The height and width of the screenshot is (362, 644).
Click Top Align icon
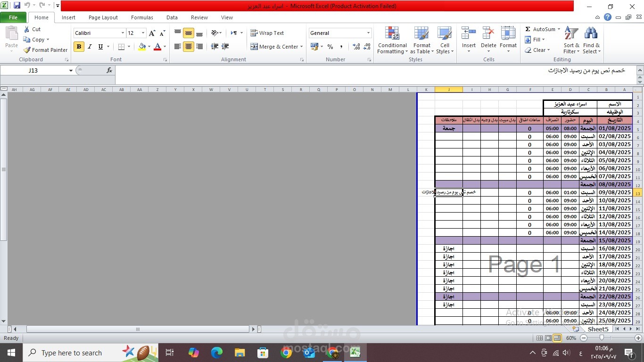click(177, 33)
